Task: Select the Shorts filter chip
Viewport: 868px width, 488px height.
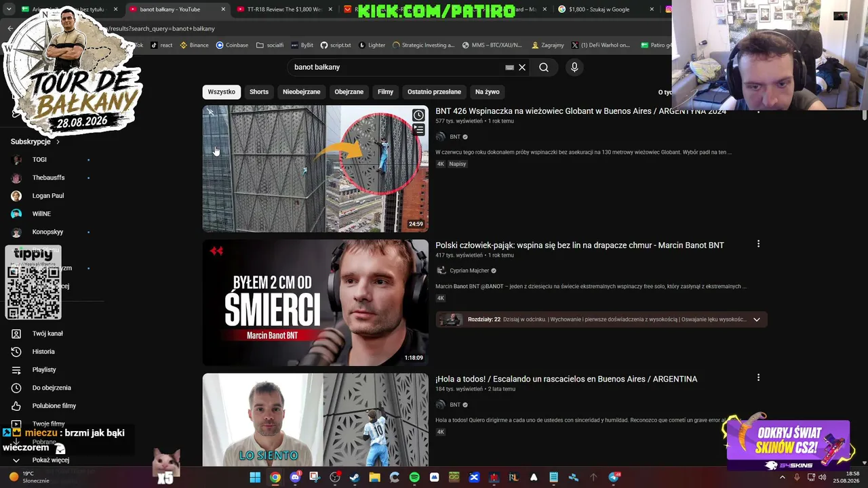Action: [259, 92]
